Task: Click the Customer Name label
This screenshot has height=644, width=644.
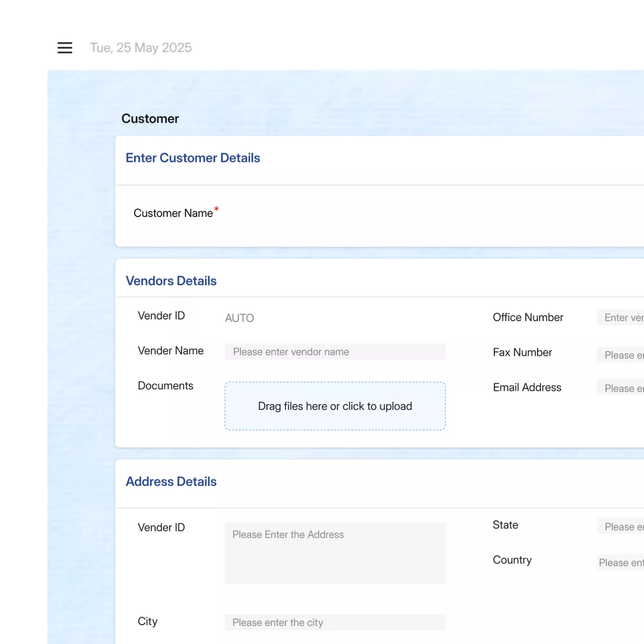Action: 173,213
